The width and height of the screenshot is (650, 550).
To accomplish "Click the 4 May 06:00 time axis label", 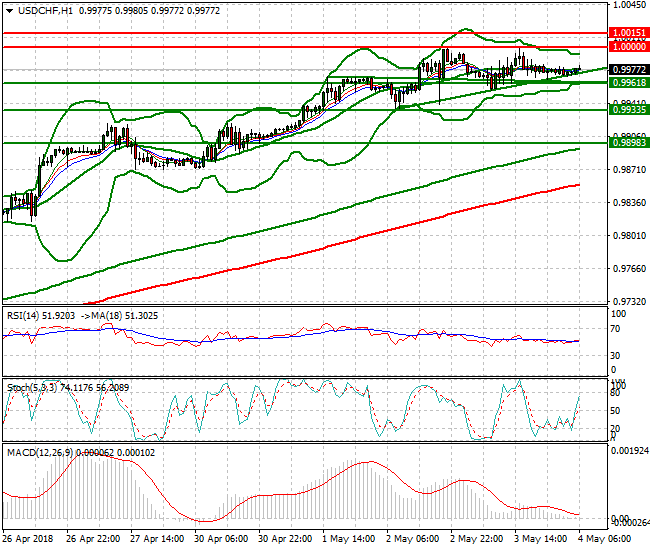I will [604, 539].
